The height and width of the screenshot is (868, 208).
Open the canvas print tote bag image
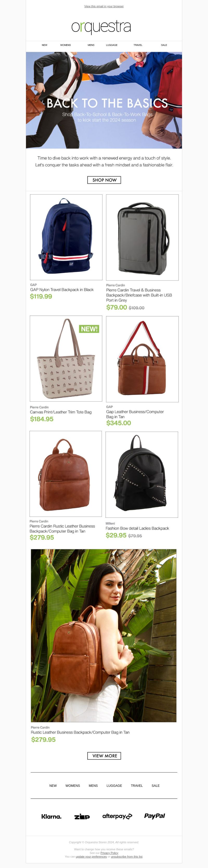tap(66, 359)
